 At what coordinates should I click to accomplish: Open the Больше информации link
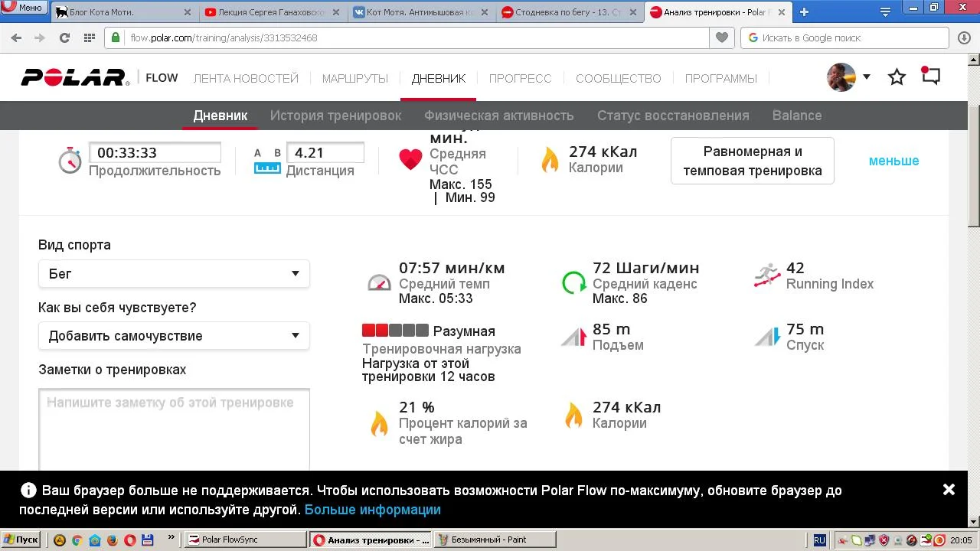pos(373,510)
